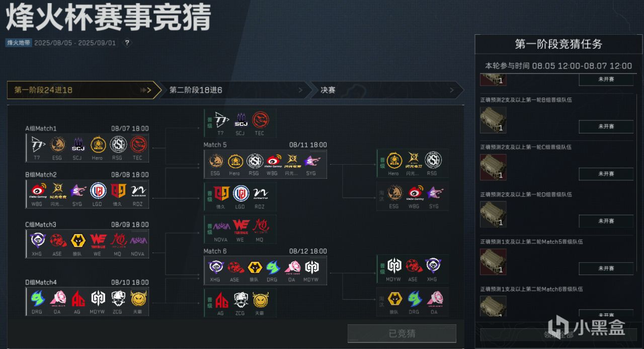The height and width of the screenshot is (349, 644).
Task: Select the TEC team logo in A组Match1
Action: [138, 145]
